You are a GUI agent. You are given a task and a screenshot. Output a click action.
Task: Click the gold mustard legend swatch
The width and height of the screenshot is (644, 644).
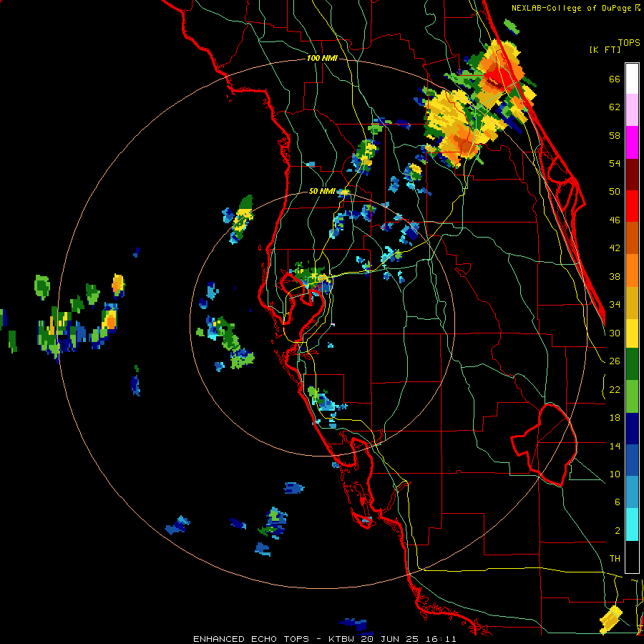632,303
